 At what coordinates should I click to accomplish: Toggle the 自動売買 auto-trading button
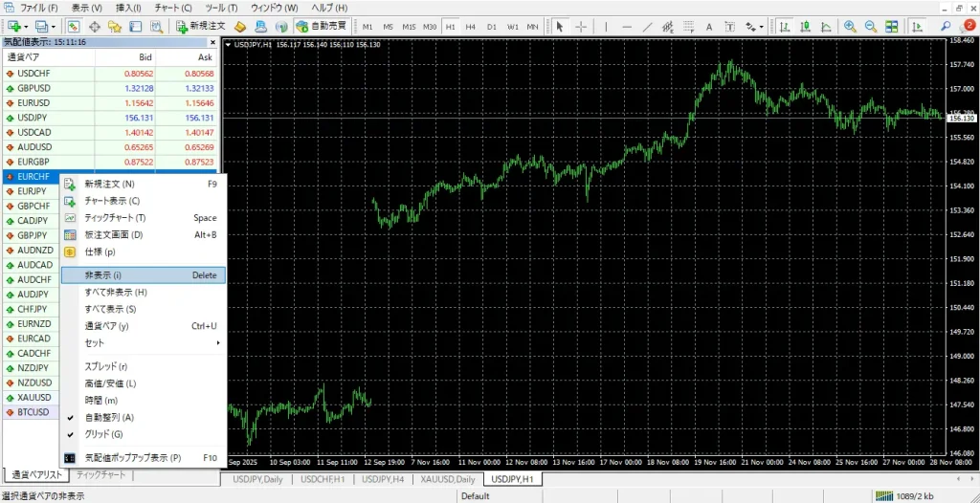(x=323, y=26)
